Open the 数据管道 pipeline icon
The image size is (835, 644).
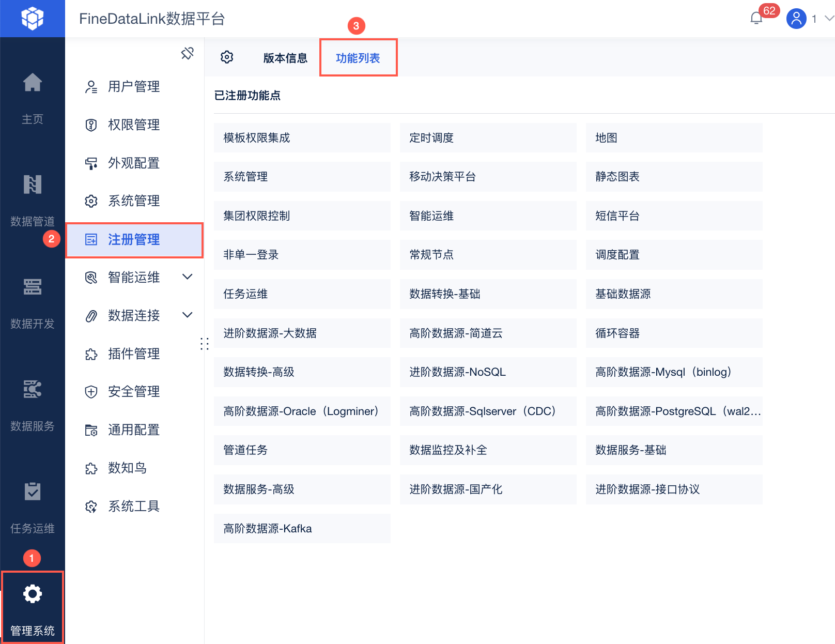33,185
